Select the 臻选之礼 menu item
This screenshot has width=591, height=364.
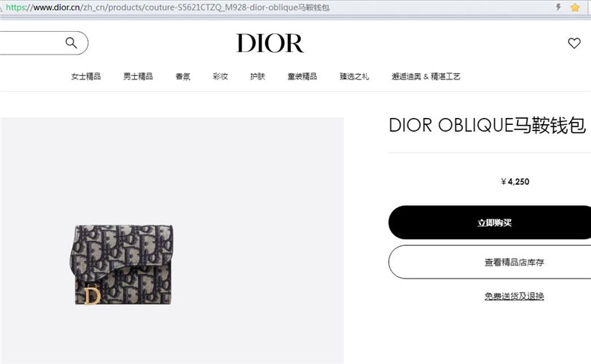tap(355, 76)
